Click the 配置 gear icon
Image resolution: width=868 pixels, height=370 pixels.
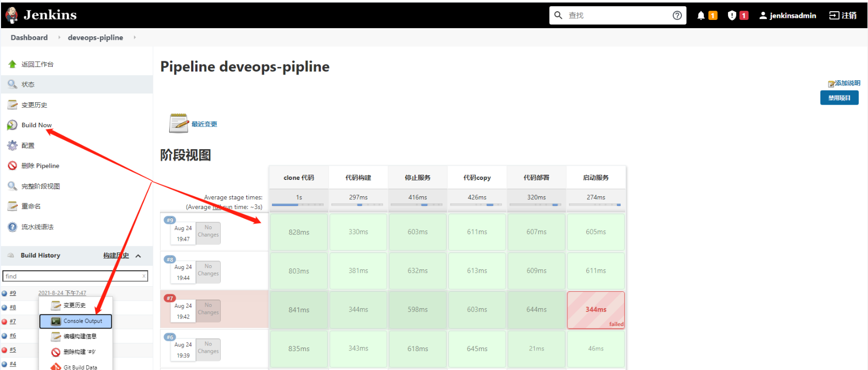coord(12,146)
